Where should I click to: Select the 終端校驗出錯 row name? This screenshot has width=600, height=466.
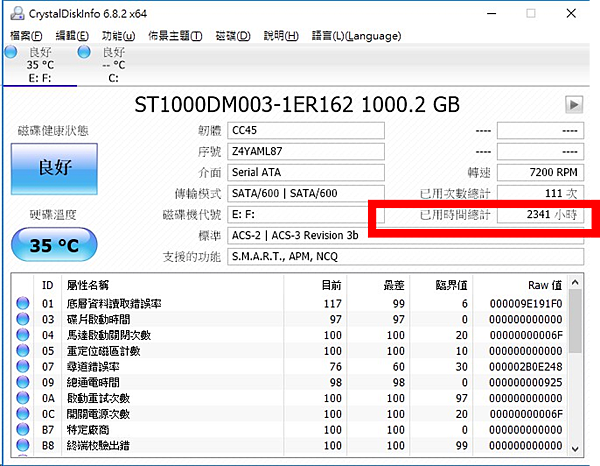[98, 446]
